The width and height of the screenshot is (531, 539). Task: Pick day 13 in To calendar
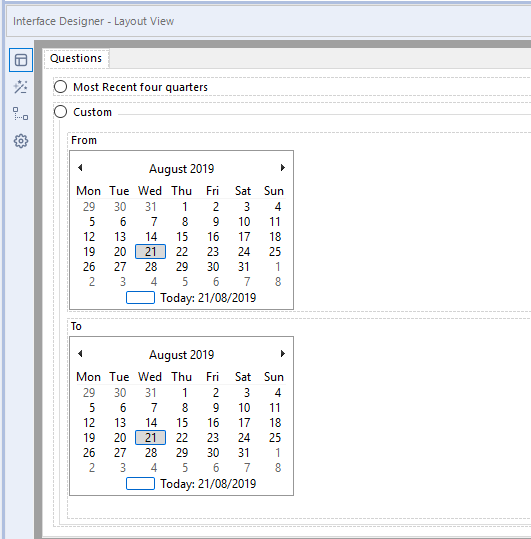coord(120,423)
